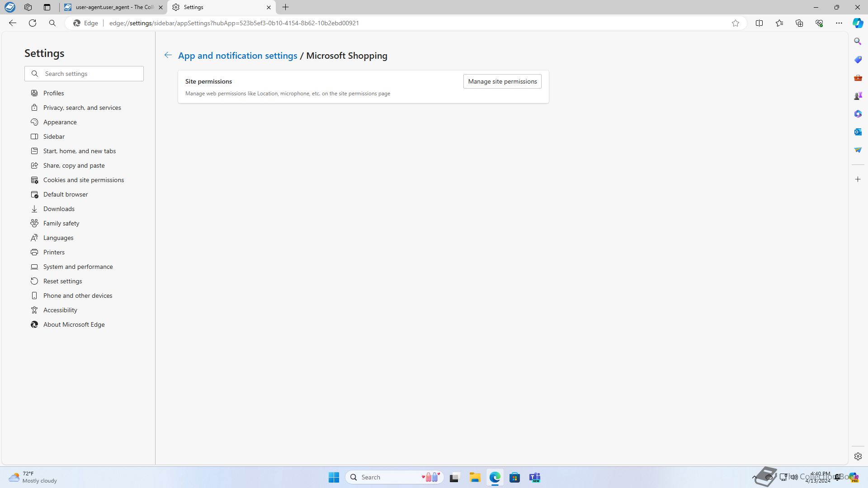Open Downloads settings
Image resolution: width=868 pixels, height=488 pixels.
[x=59, y=209]
